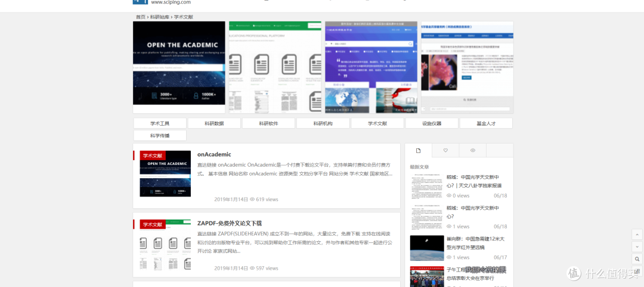
Task: Click the group photo thumbnail of the 子午工程 article
Action: tap(427, 277)
